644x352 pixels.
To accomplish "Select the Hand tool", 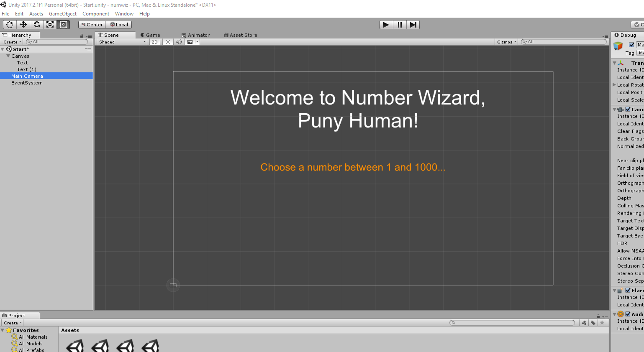I will 10,25.
